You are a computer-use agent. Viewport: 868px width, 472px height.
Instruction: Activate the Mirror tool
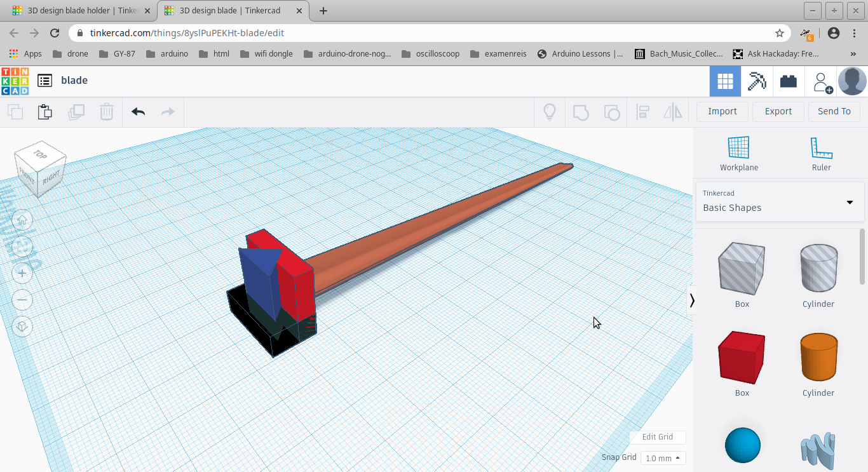pyautogui.click(x=672, y=112)
